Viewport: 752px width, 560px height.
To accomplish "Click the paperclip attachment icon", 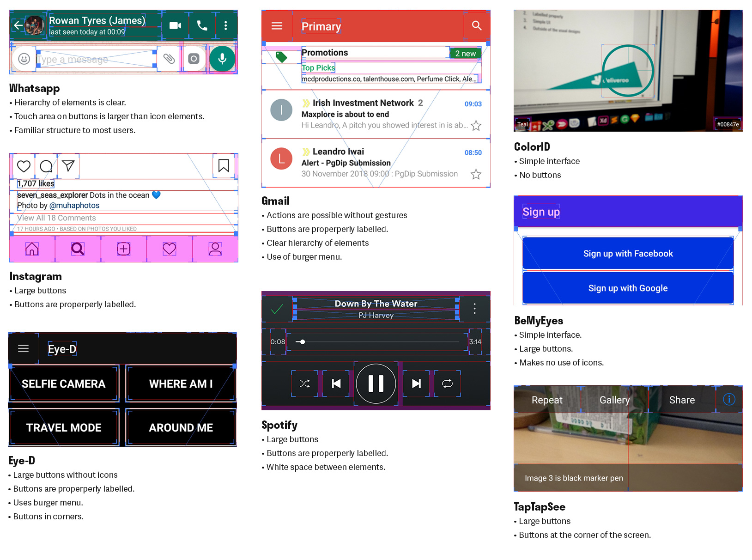I will [x=169, y=59].
